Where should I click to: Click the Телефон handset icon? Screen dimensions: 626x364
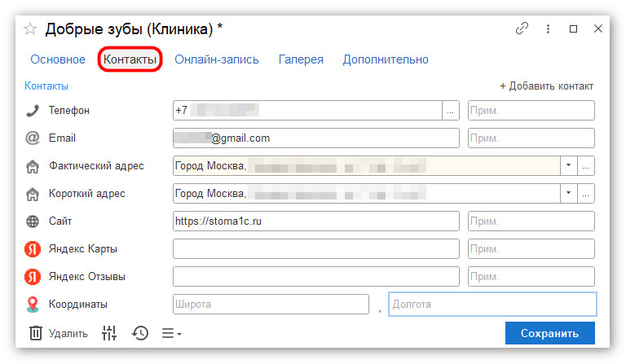[33, 111]
